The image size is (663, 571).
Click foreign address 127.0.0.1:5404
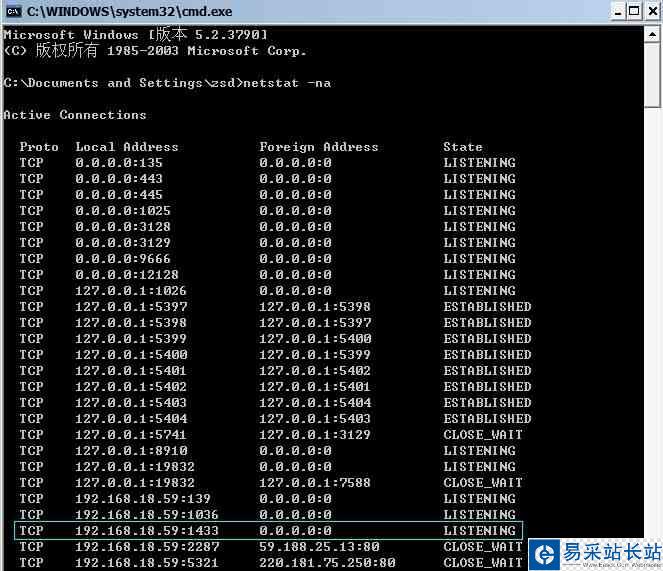[315, 403]
